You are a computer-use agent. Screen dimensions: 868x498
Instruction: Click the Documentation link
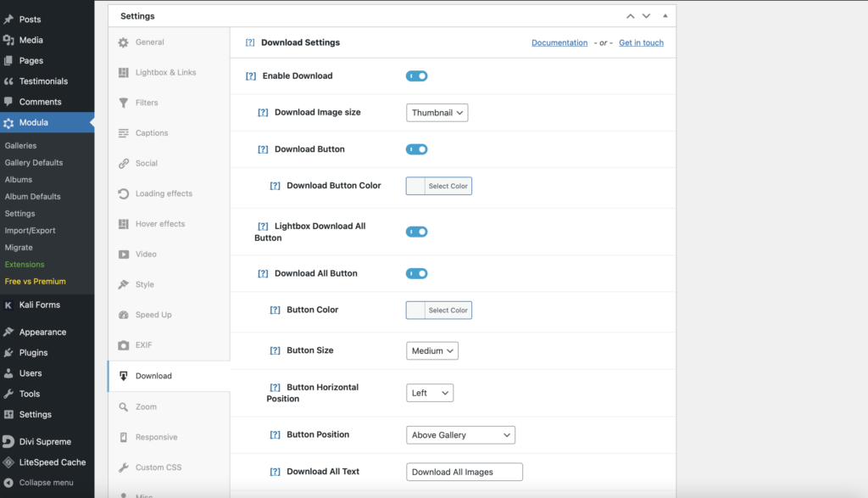click(x=559, y=42)
